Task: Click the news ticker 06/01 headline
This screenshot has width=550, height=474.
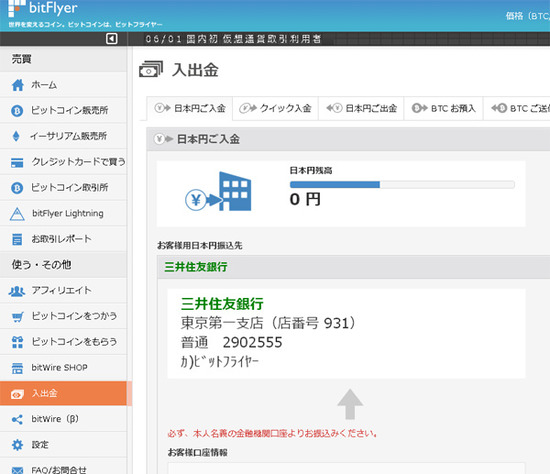Action: click(x=234, y=39)
